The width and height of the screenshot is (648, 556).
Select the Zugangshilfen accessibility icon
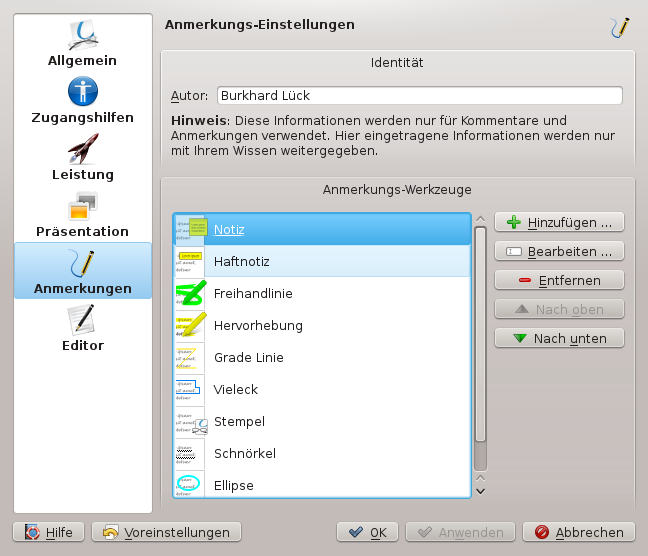point(82,100)
